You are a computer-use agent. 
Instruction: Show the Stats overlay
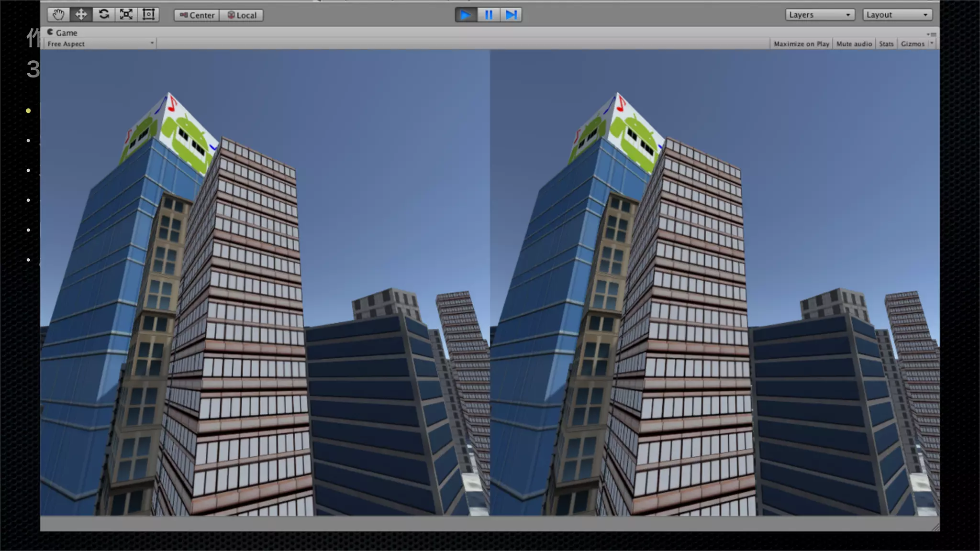click(886, 44)
